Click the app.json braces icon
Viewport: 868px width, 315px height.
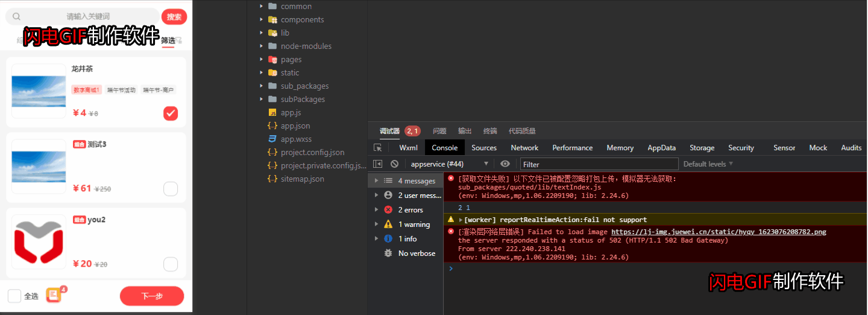coord(272,126)
